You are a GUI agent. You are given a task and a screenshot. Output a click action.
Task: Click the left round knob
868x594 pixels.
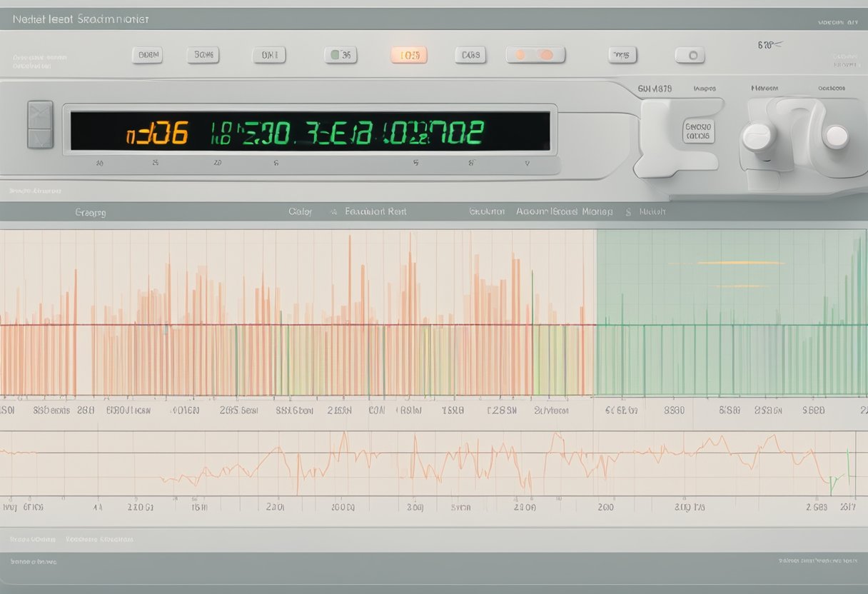pos(759,136)
